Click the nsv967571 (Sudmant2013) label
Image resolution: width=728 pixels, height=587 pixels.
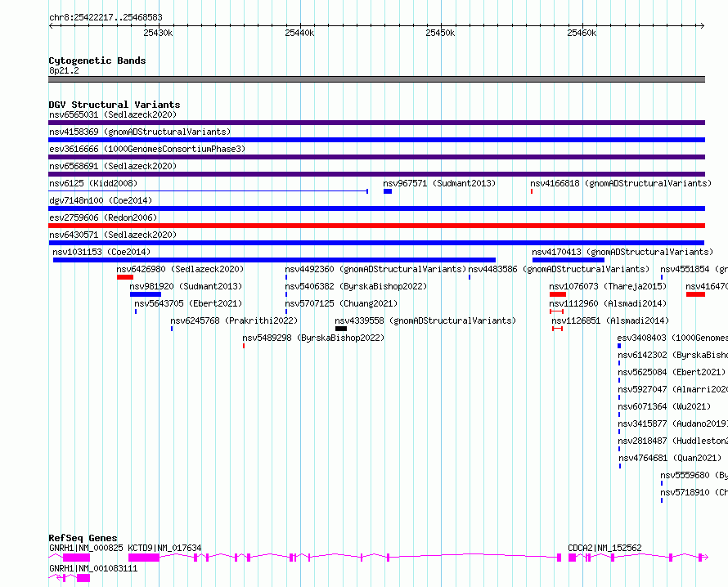[439, 183]
